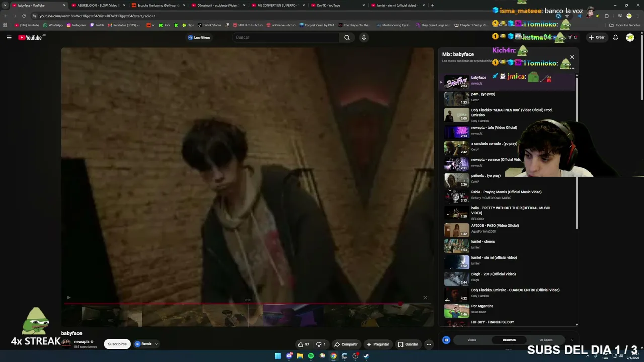The height and width of the screenshot is (362, 644).
Task: Open the account avatar menu
Action: pos(630,37)
